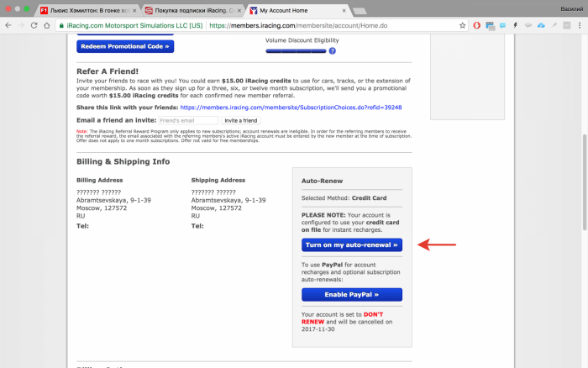588x368 pixels.
Task: Click Redeem Promotional Code button
Action: (x=124, y=46)
